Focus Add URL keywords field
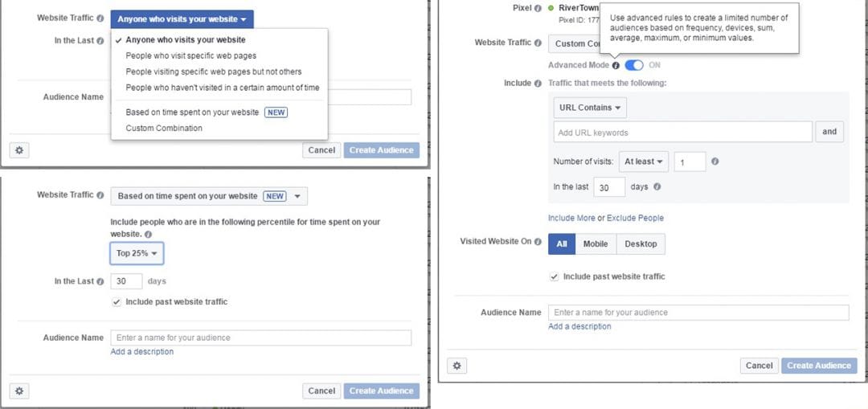 coord(683,133)
